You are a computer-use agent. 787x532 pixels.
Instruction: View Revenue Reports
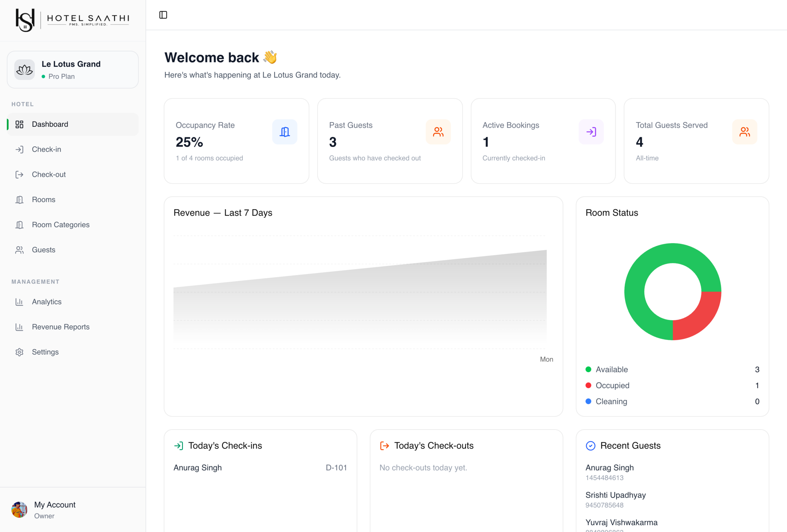(73, 327)
